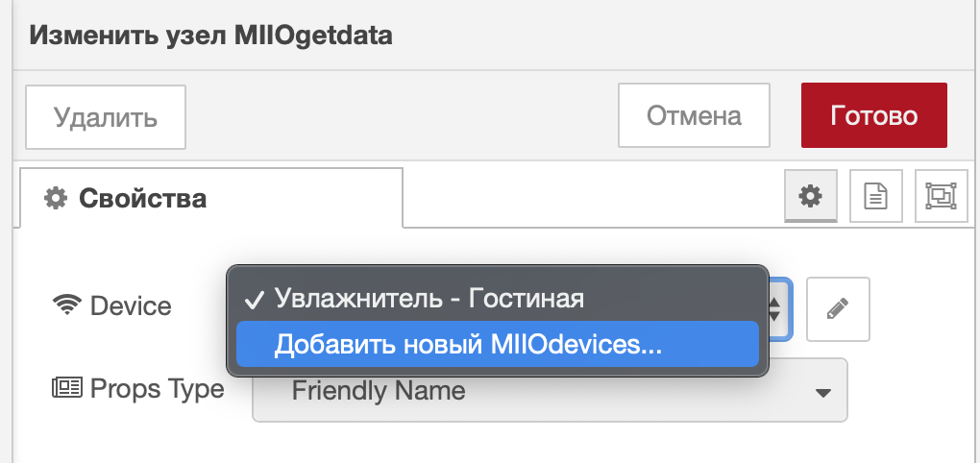This screenshot has width=980, height=463.
Task: Open the node appearance settings icon
Action: (x=941, y=196)
